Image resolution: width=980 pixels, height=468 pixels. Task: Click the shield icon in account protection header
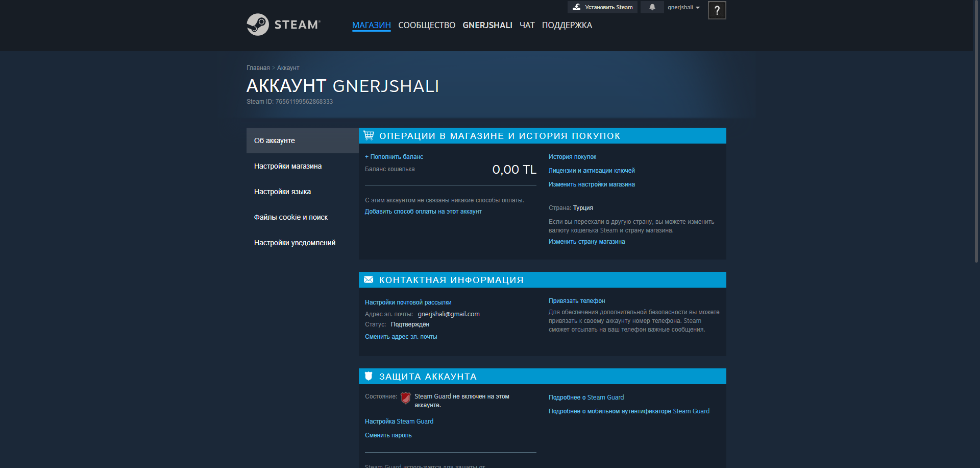(x=369, y=376)
